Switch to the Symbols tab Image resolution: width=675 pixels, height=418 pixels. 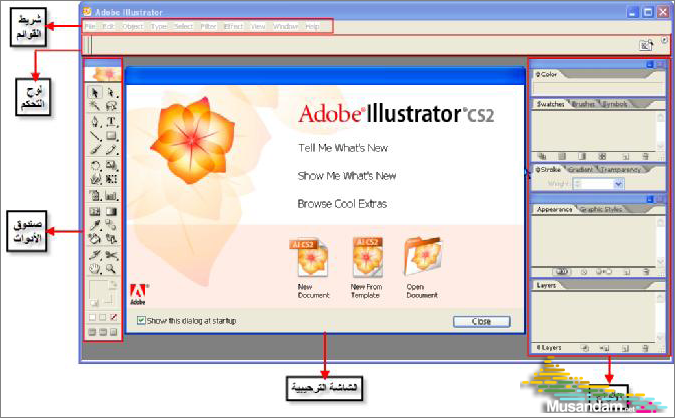pyautogui.click(x=615, y=104)
